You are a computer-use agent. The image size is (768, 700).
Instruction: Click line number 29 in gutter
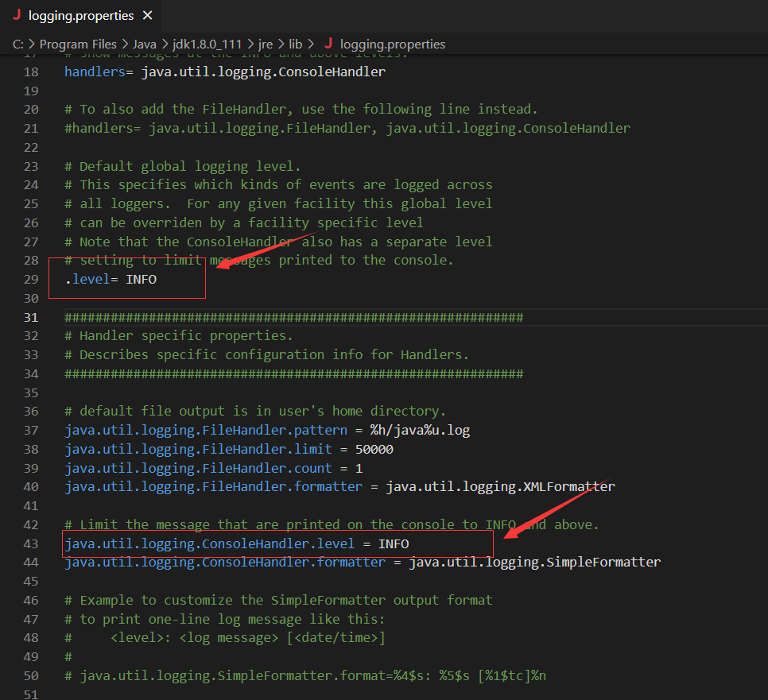click(x=31, y=280)
